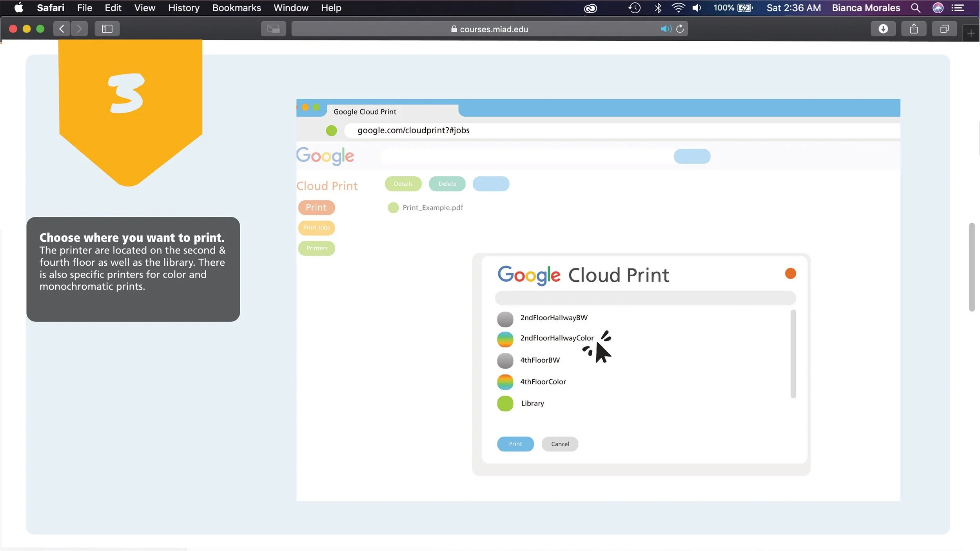This screenshot has height=551, width=980.
Task: Open the new tab plus button
Action: point(971,34)
